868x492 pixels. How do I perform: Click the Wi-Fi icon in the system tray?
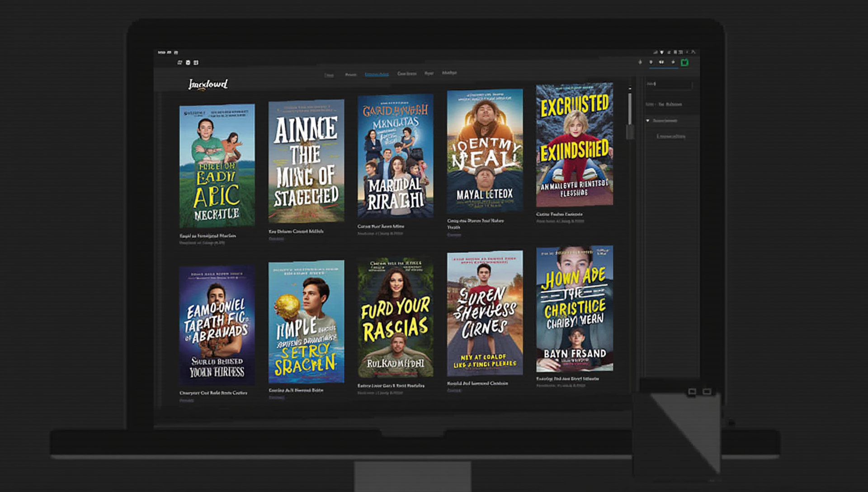(x=662, y=52)
